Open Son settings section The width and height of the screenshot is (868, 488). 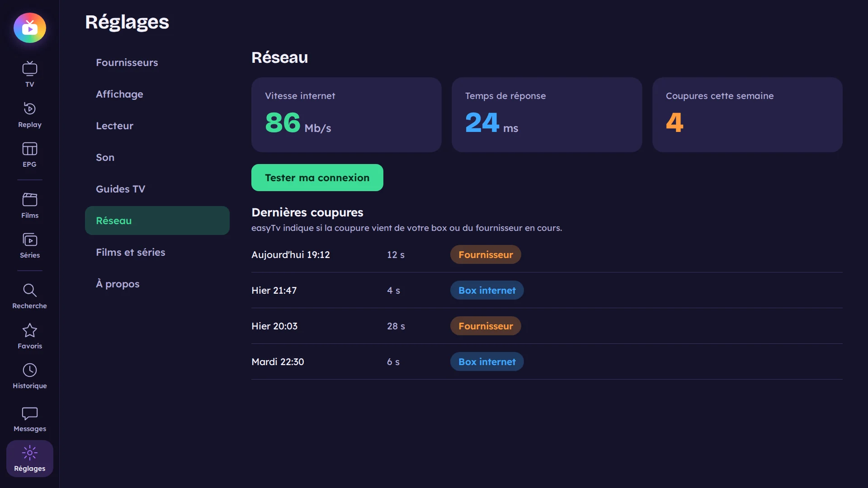click(x=157, y=157)
